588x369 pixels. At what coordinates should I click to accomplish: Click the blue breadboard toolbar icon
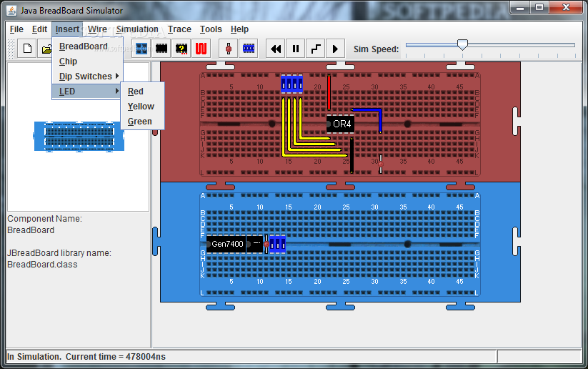(x=141, y=49)
